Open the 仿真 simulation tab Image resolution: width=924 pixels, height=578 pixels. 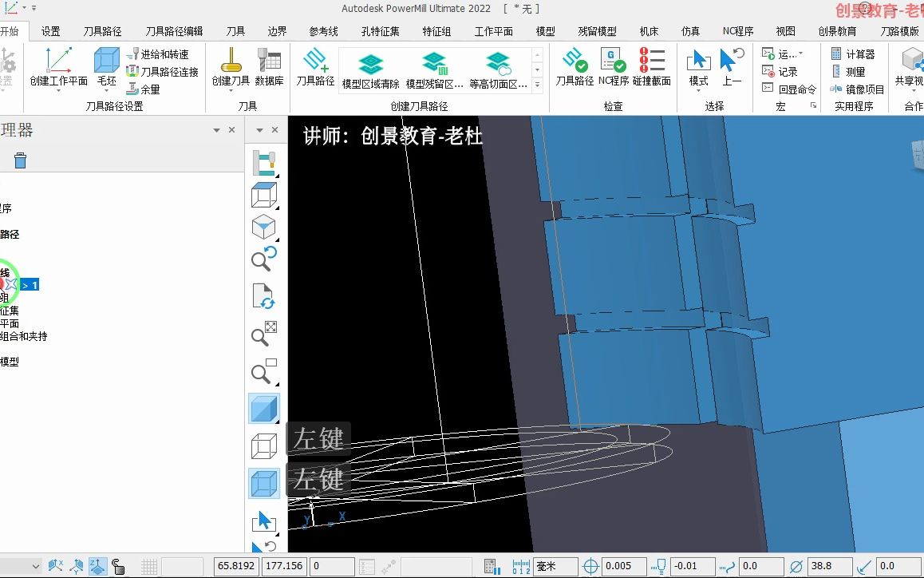tap(691, 31)
